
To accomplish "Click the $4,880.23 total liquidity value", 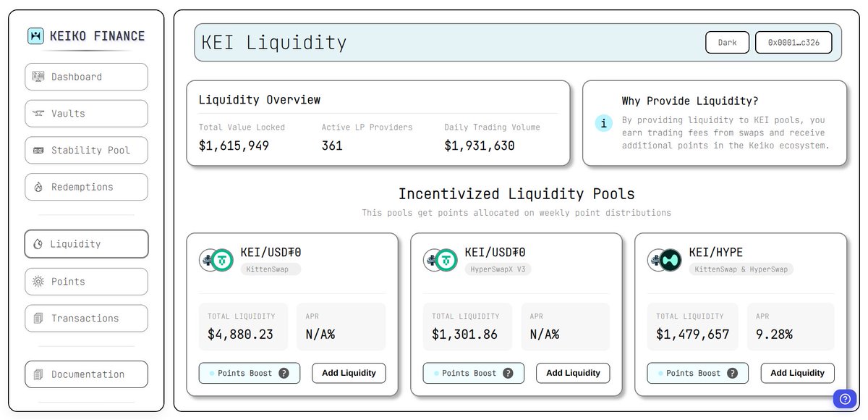I will tap(240, 335).
